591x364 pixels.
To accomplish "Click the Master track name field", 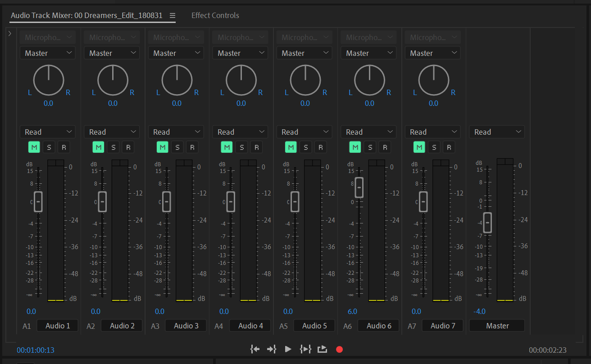I will point(497,326).
